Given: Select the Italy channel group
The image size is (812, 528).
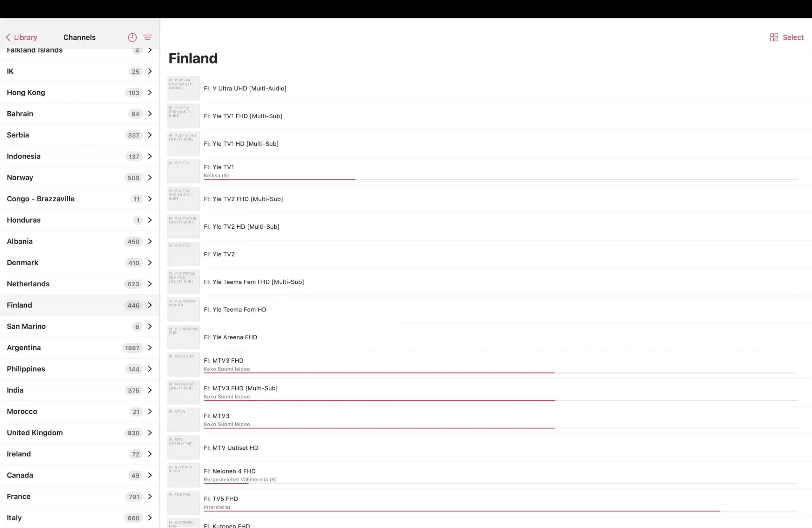Looking at the screenshot, I should coord(80,518).
